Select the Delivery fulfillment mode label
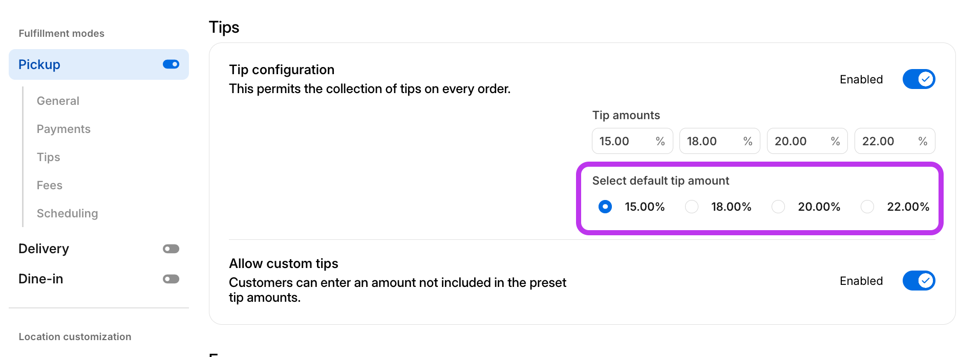This screenshot has height=357, width=980. 44,249
